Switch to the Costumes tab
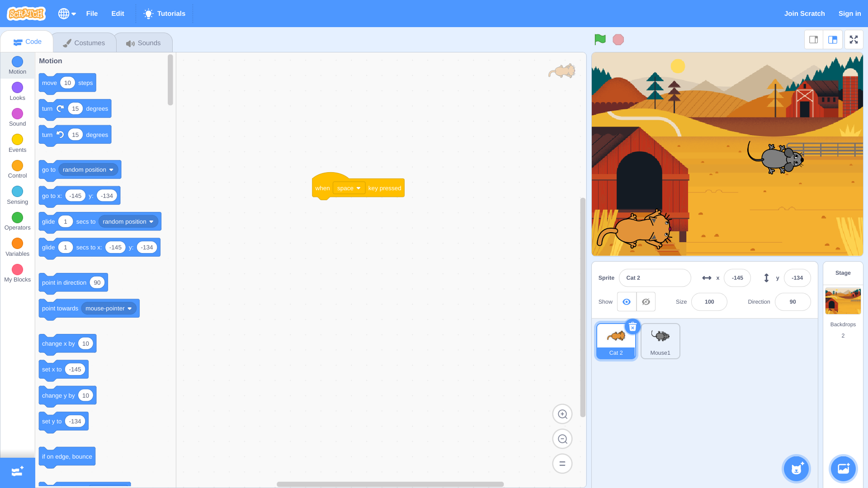 point(84,43)
